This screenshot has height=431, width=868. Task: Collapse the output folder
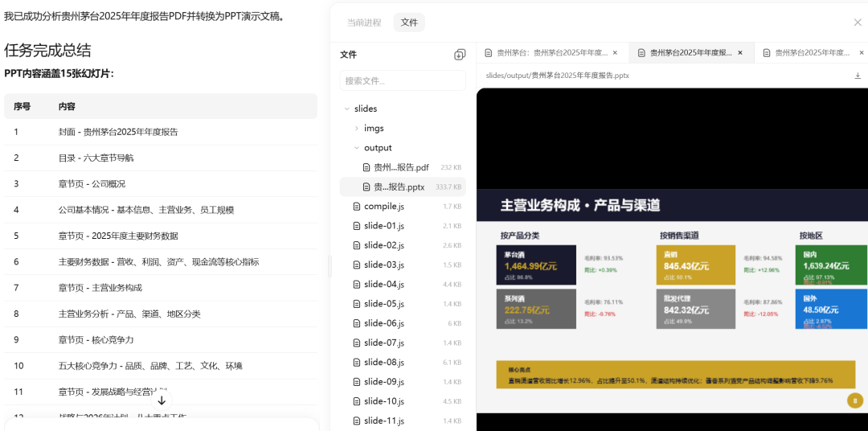[357, 148]
